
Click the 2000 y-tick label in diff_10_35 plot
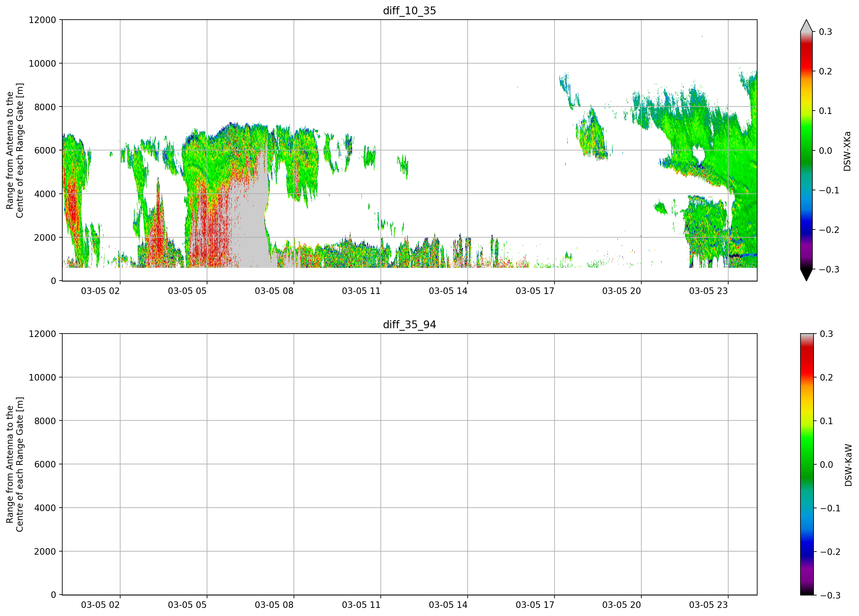45,238
